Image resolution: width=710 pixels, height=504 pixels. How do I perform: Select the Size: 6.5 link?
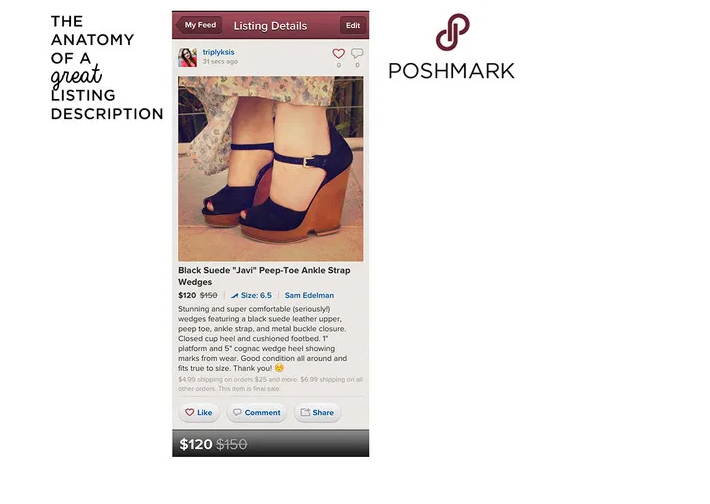pos(256,295)
